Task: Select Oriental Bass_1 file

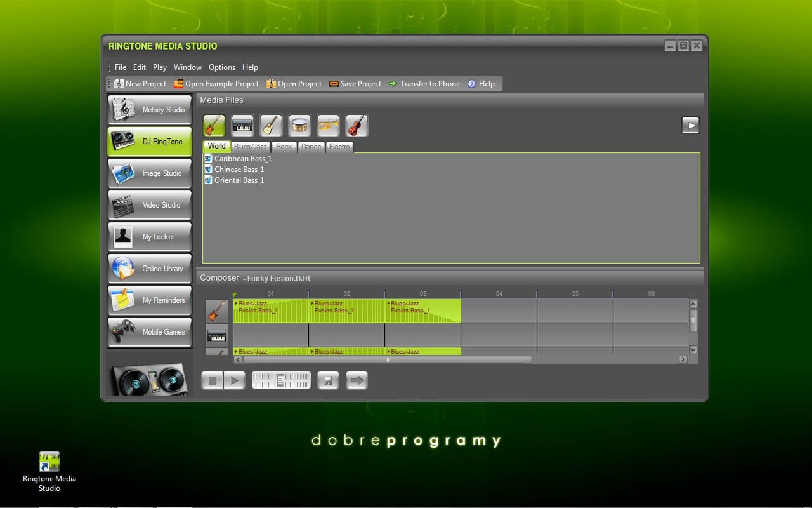Action: pos(234,180)
